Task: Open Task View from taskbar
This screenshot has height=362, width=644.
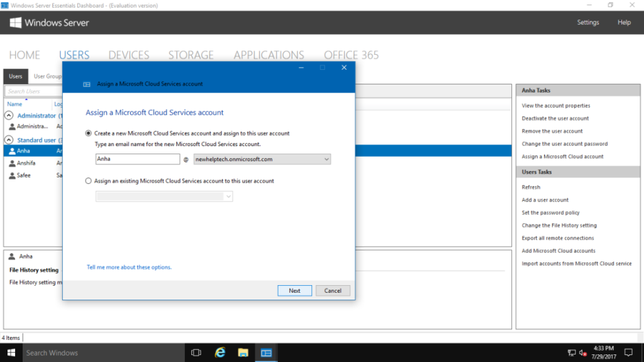Action: (x=196, y=353)
